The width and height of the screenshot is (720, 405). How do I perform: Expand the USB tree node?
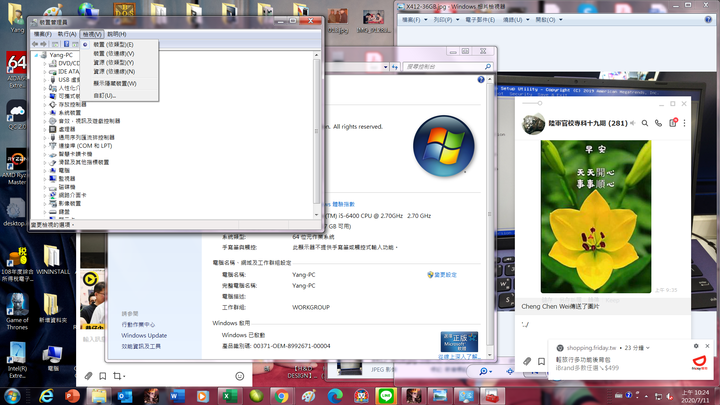coord(45,80)
